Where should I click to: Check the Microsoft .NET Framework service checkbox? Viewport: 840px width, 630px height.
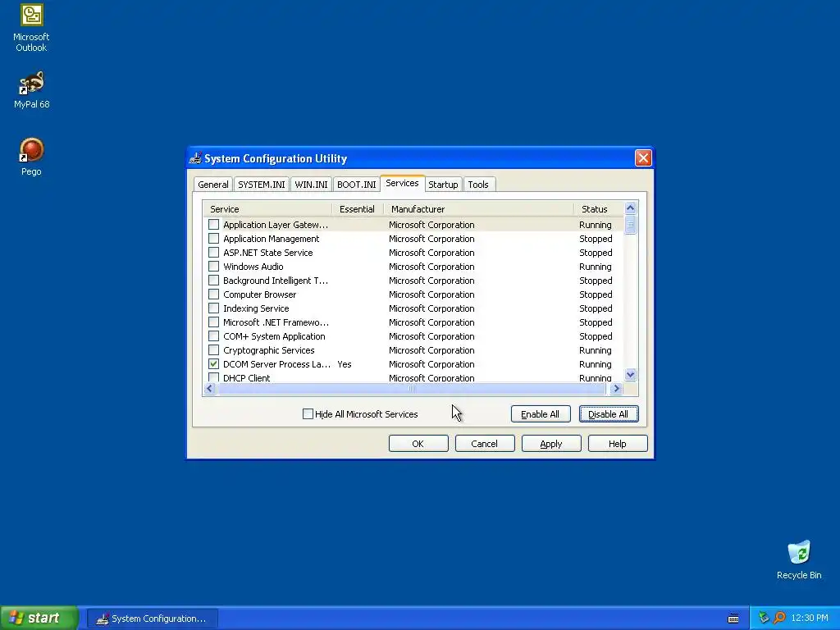[214, 322]
